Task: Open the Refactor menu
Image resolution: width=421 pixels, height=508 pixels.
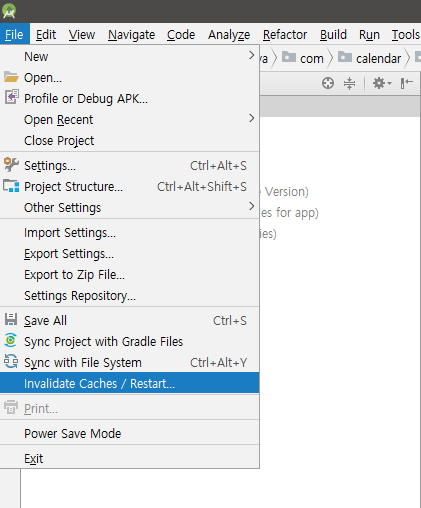Action: pos(285,35)
